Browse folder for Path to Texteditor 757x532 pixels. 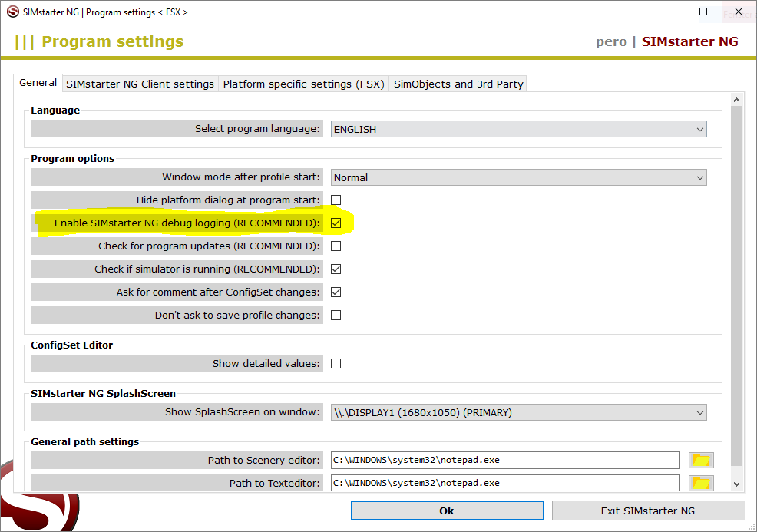[x=701, y=482]
